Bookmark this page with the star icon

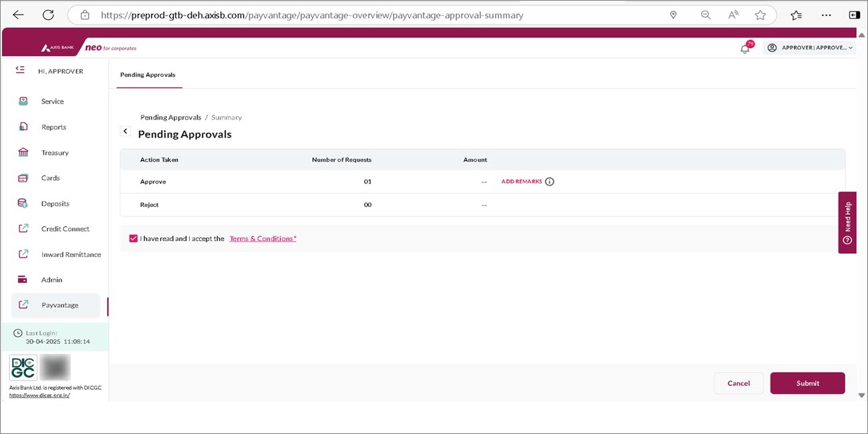[x=760, y=15]
